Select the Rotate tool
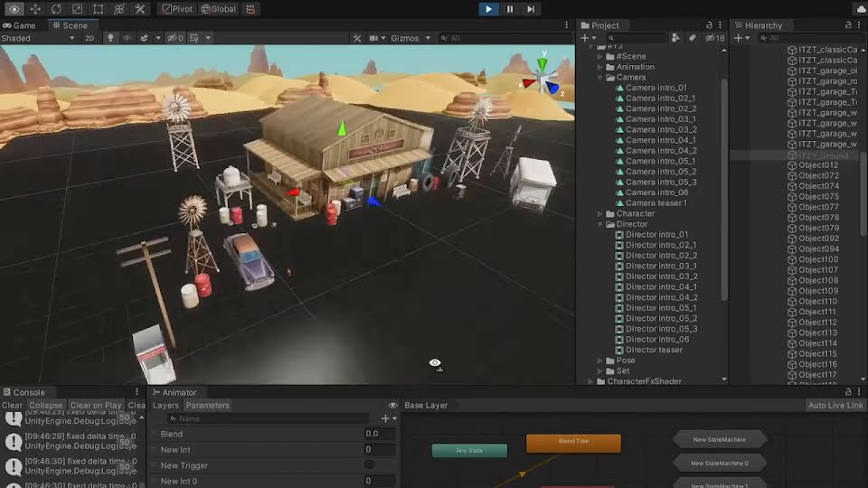868x488 pixels. [x=56, y=9]
